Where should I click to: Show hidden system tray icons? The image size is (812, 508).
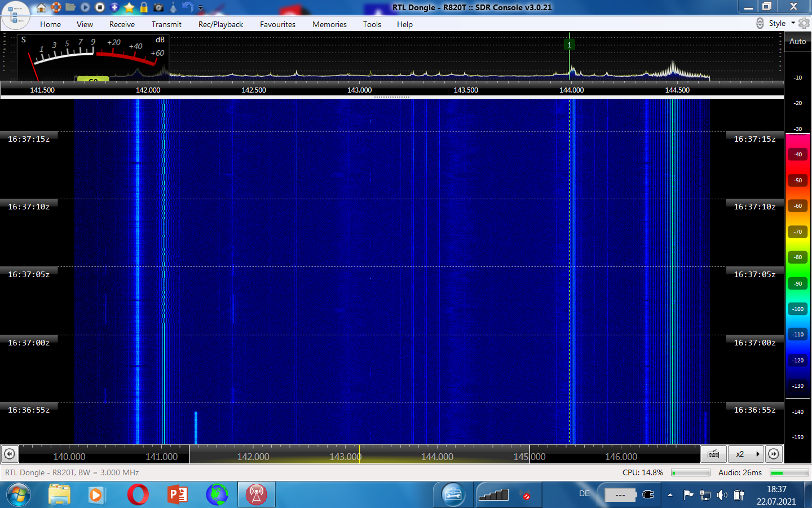pyautogui.click(x=670, y=495)
